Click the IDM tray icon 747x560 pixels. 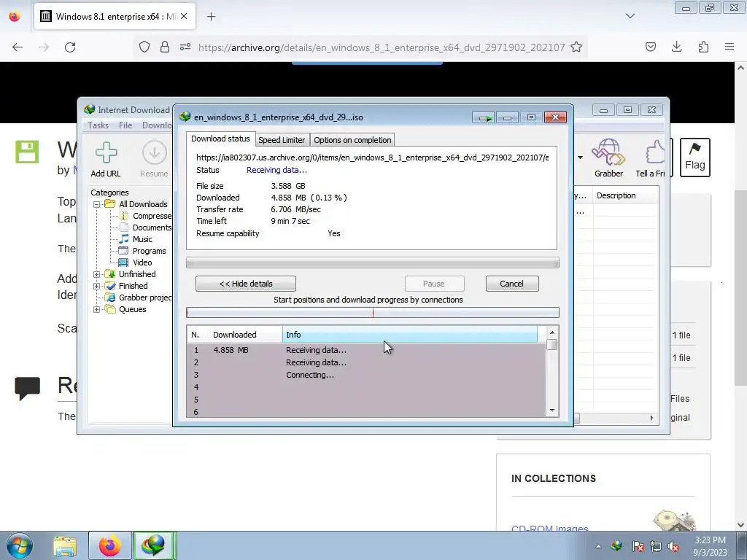click(x=616, y=546)
